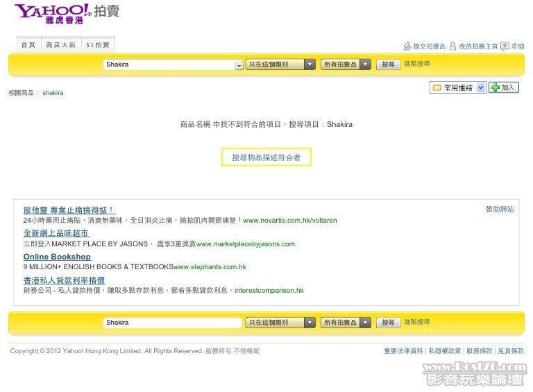Click the 贊助網站 link
The width and height of the screenshot is (533, 392).
(500, 210)
